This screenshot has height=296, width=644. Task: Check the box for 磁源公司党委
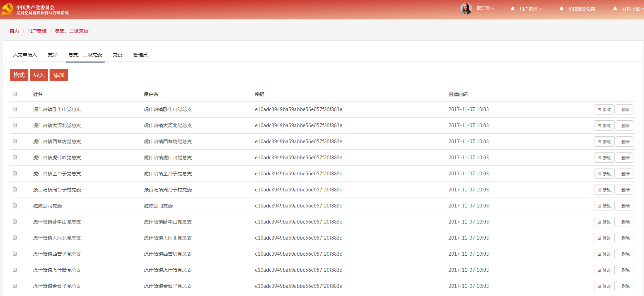click(x=15, y=205)
